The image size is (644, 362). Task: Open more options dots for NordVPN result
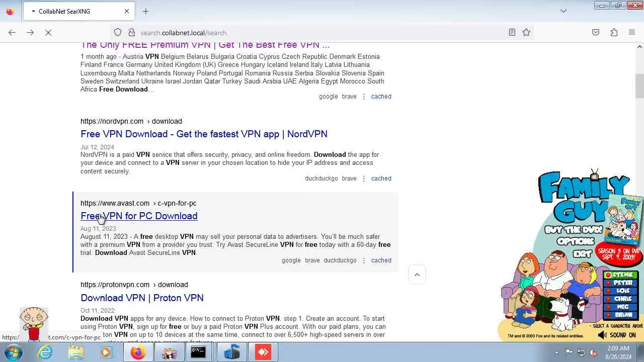pyautogui.click(x=364, y=178)
